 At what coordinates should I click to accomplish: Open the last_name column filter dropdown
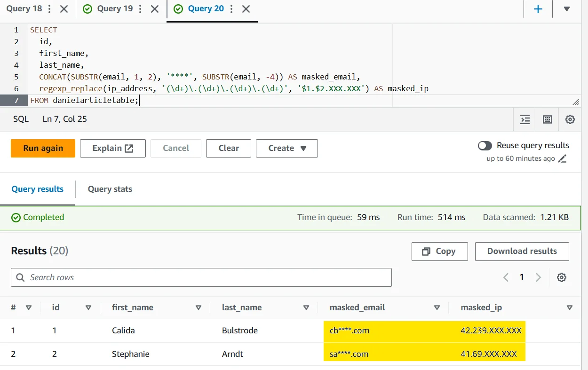[306, 307]
